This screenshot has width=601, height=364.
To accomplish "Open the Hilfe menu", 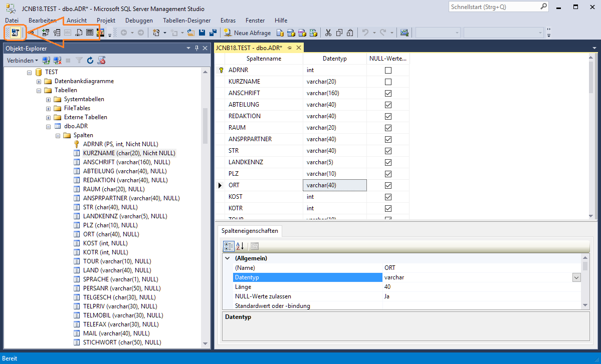I will pos(281,21).
